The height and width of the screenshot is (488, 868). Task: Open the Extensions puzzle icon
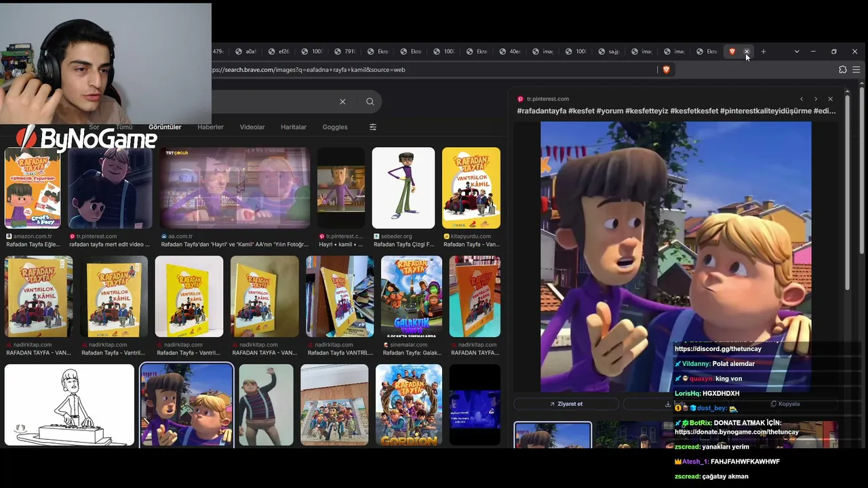pos(843,69)
